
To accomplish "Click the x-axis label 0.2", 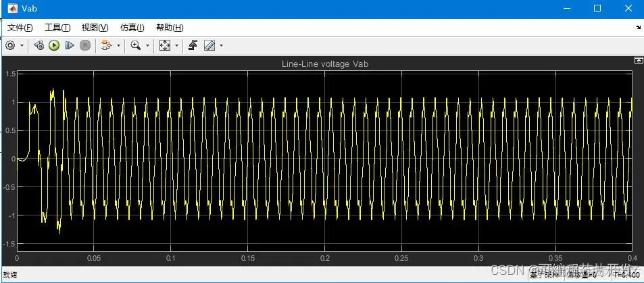I will click(325, 259).
